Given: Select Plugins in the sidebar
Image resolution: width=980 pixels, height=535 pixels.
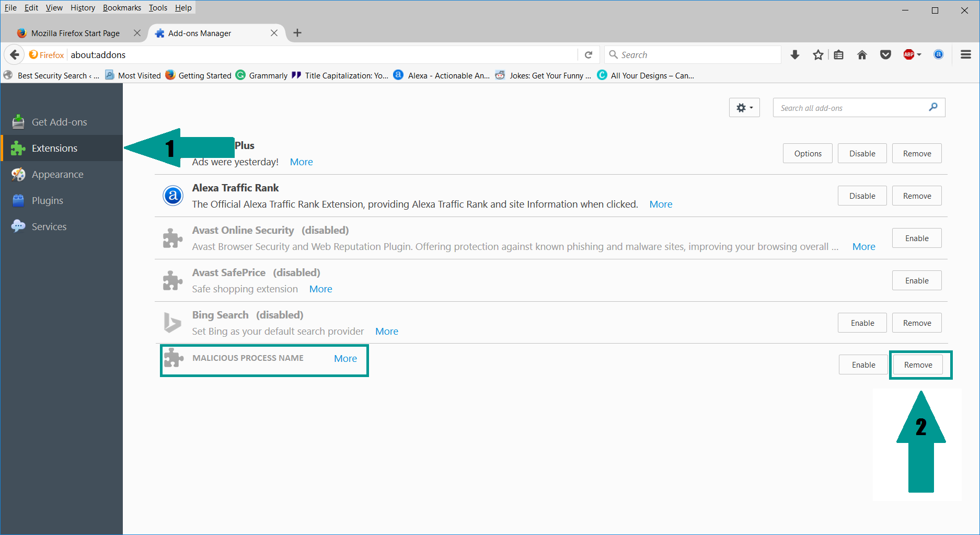Looking at the screenshot, I should [x=47, y=201].
